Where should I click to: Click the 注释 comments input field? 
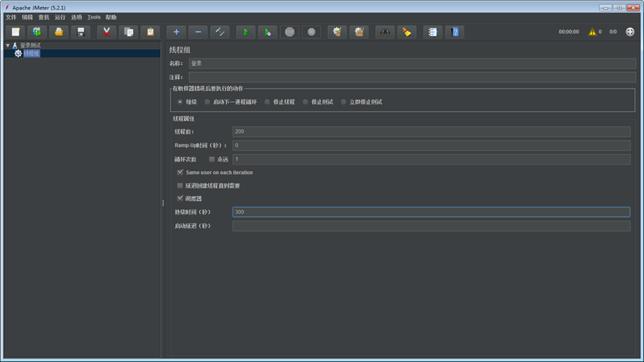coord(412,77)
